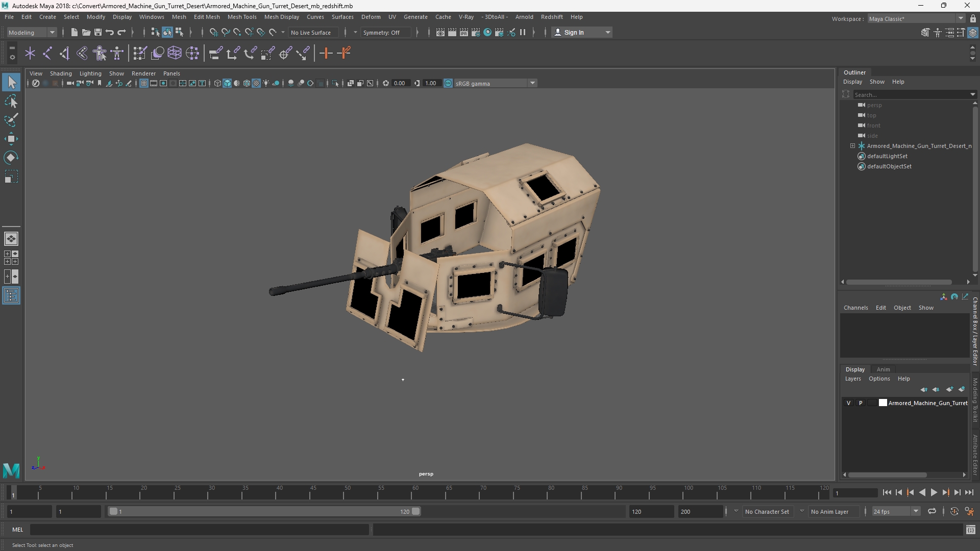
Task: Pick the Rotate tool in the toolbox
Action: (x=11, y=158)
